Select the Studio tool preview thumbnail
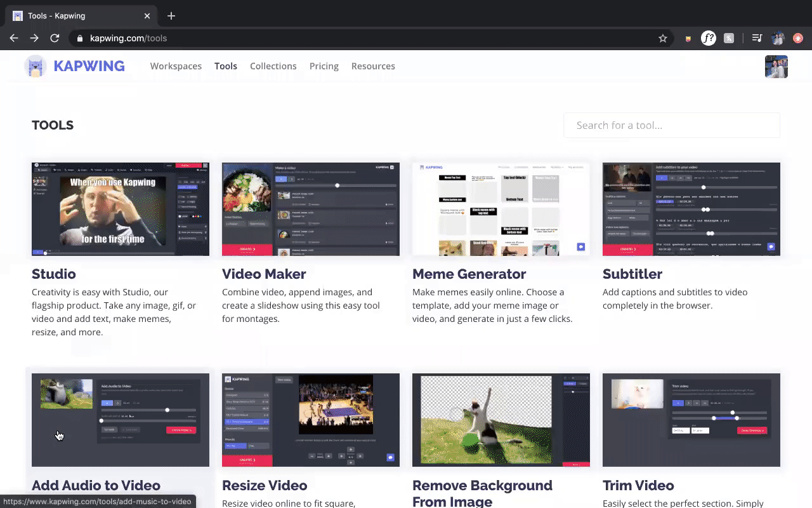812x508 pixels. point(121,209)
